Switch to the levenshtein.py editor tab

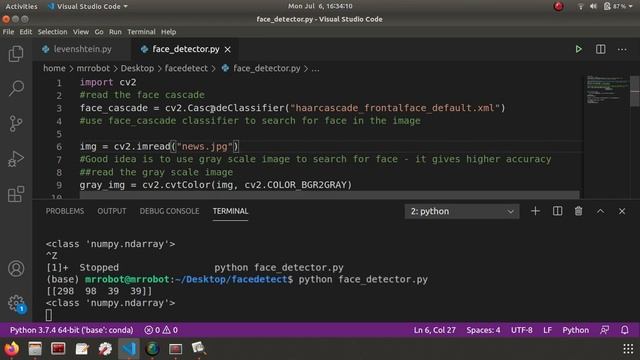[x=82, y=49]
